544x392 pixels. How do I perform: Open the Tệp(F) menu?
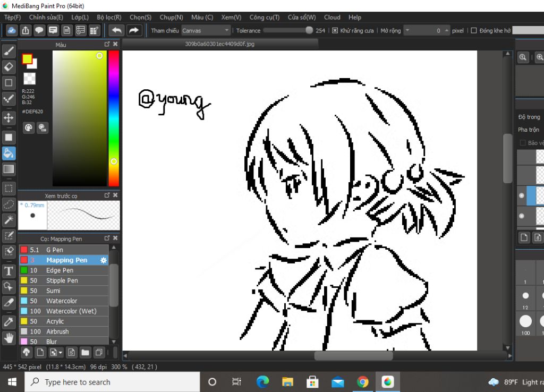[13, 18]
